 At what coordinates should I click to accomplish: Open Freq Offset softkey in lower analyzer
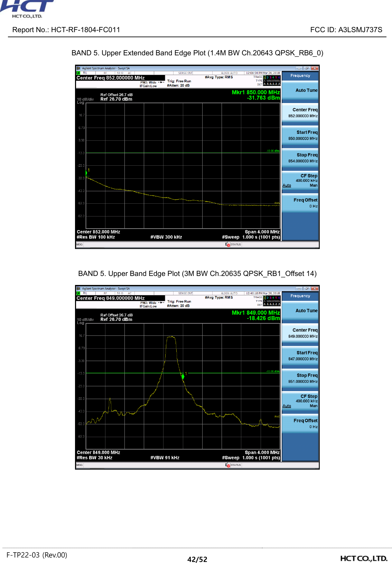300,424
